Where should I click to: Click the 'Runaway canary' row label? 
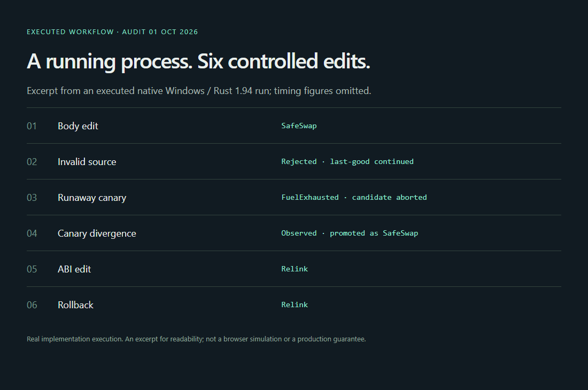[x=92, y=198]
